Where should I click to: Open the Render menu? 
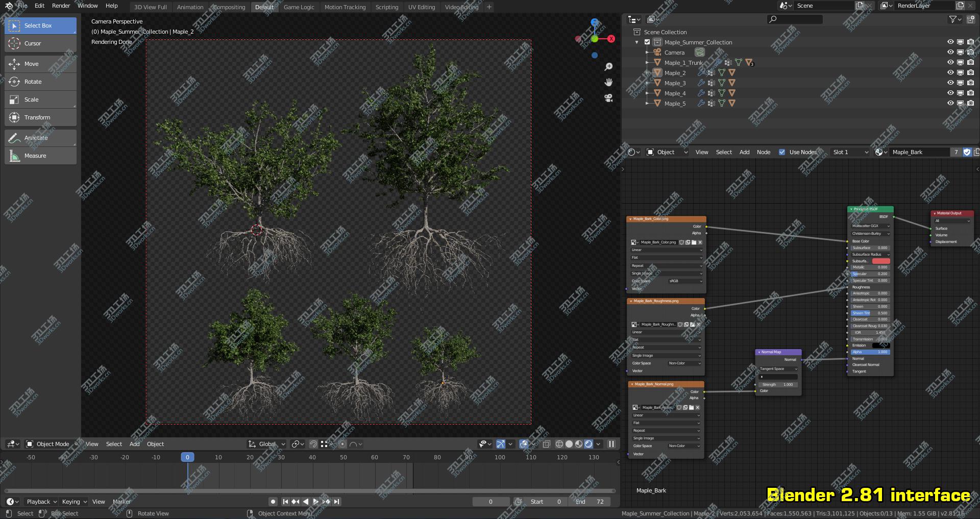point(61,6)
